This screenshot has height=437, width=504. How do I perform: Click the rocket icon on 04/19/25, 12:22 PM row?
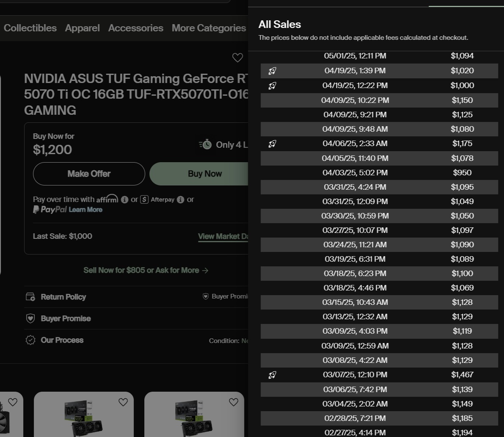click(x=272, y=86)
